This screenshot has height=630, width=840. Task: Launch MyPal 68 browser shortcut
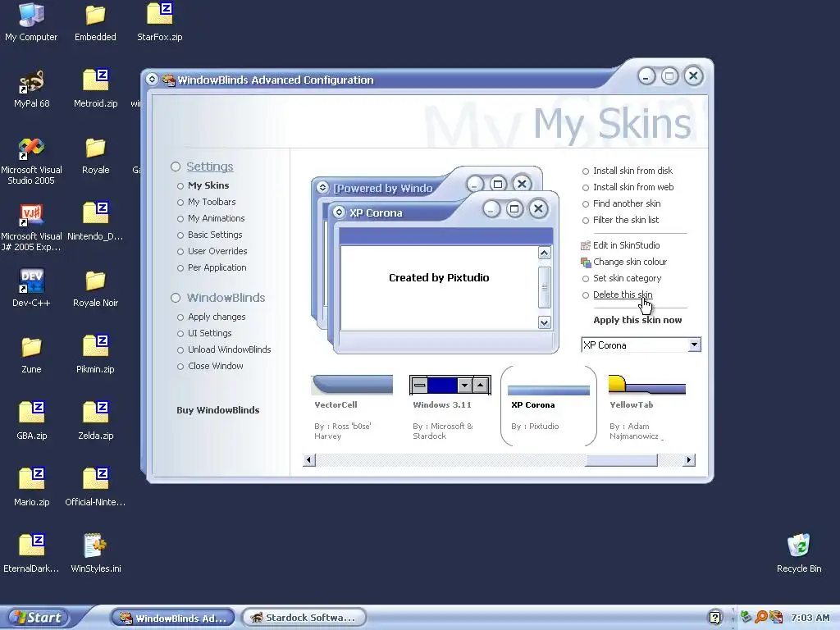31,89
